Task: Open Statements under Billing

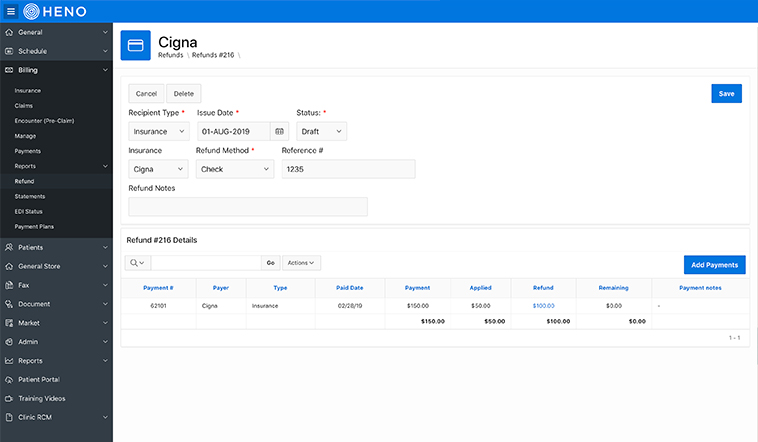Action: (30, 196)
